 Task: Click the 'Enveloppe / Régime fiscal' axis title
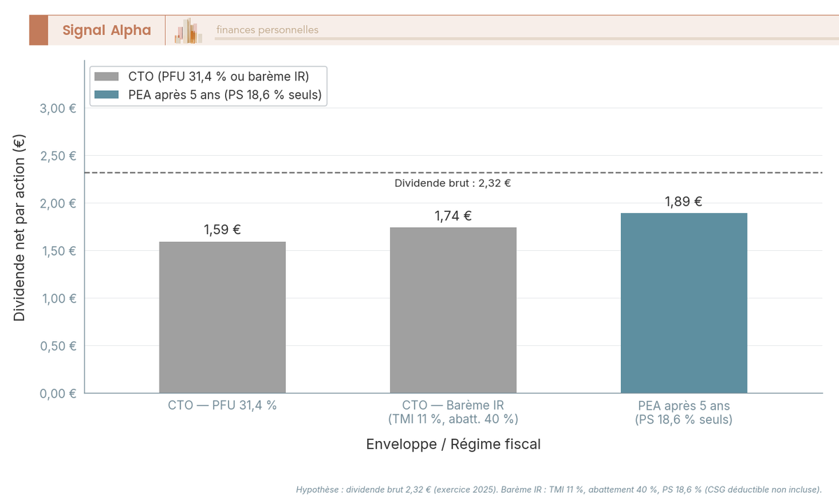453,444
